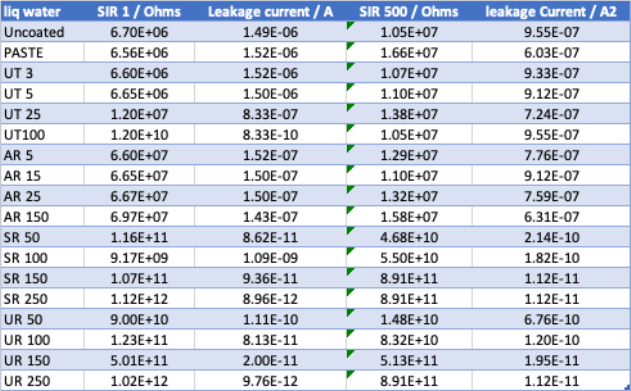This screenshot has width=631, height=391.
Task: Select AR 150 SIR 1 value 6.97E+07
Action: click(x=139, y=217)
